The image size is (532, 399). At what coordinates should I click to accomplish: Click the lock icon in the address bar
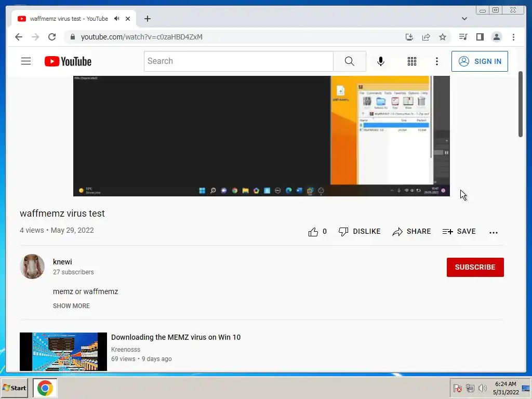pyautogui.click(x=73, y=37)
